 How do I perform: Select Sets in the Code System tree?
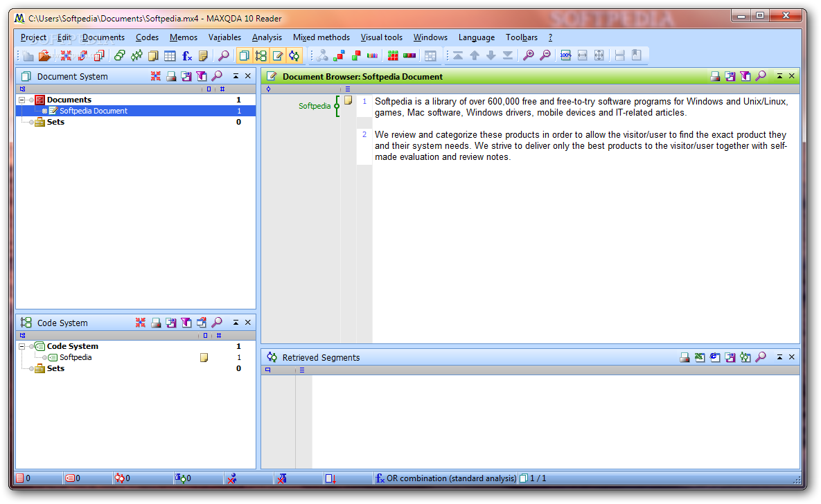pos(55,368)
